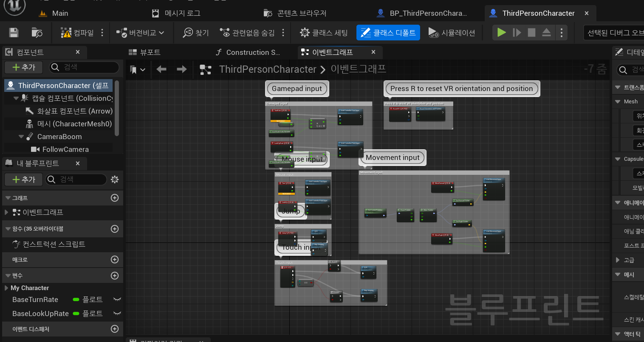Open play options three-dot menu
The width and height of the screenshot is (644, 342).
click(562, 33)
